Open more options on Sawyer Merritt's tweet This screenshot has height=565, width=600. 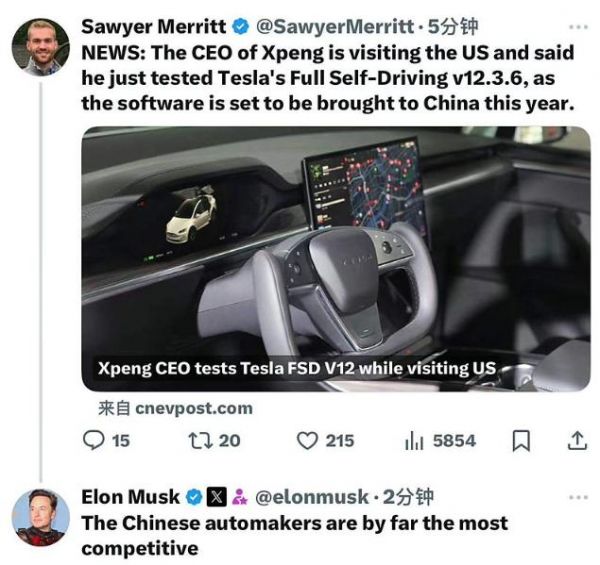click(x=578, y=27)
